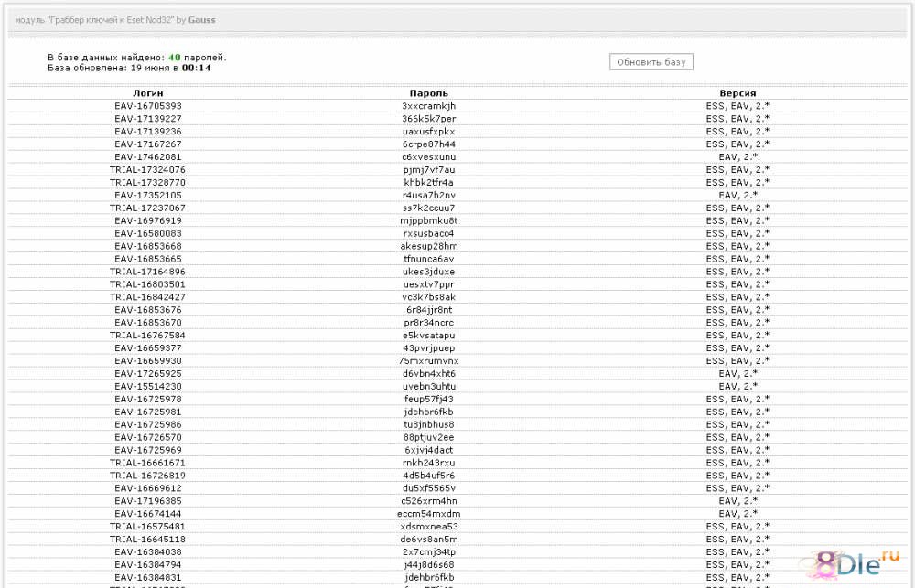Click password cell akesup28hm

(429, 246)
